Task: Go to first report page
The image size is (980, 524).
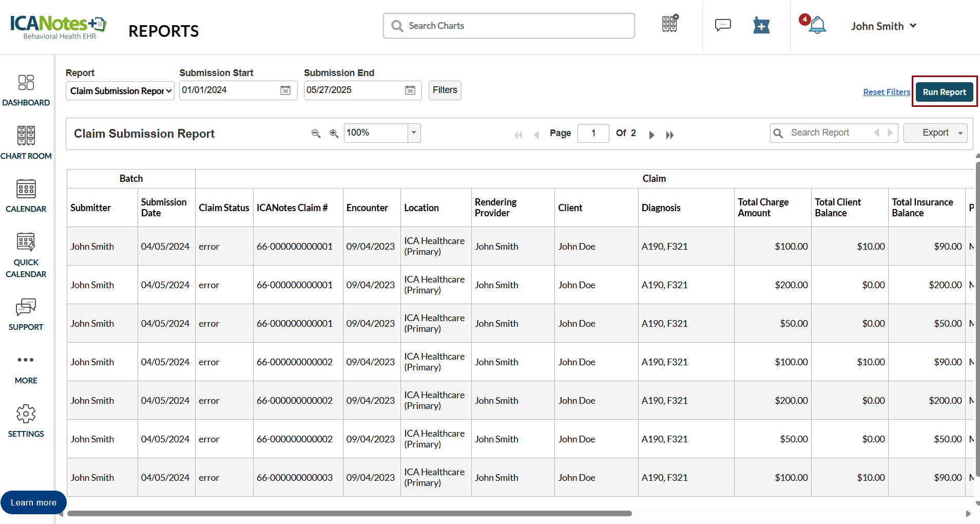Action: 518,135
